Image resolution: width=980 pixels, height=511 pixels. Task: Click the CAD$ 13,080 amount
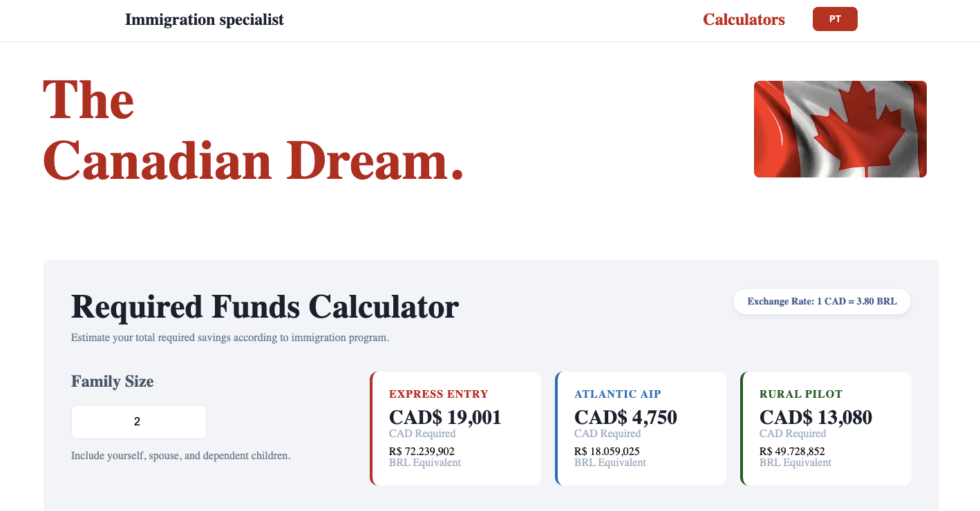coord(816,418)
